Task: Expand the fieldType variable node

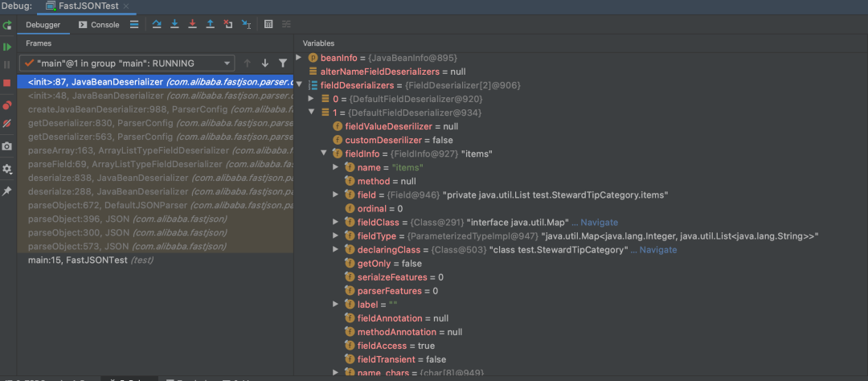Action: (335, 236)
